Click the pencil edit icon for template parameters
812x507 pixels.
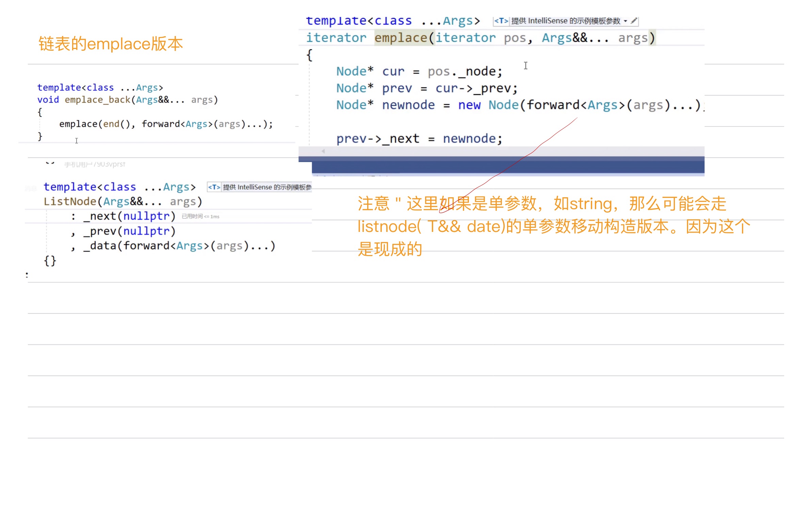click(x=634, y=21)
